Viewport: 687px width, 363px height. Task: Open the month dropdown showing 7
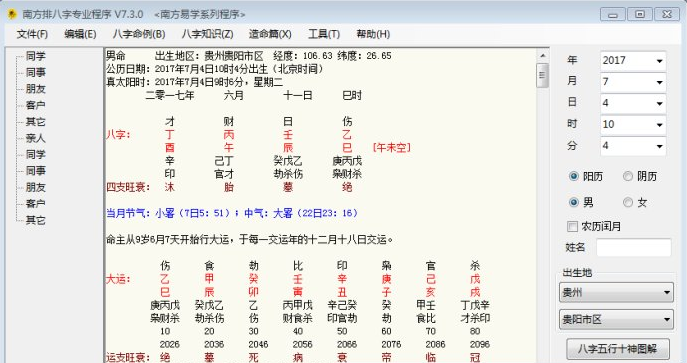pos(659,82)
